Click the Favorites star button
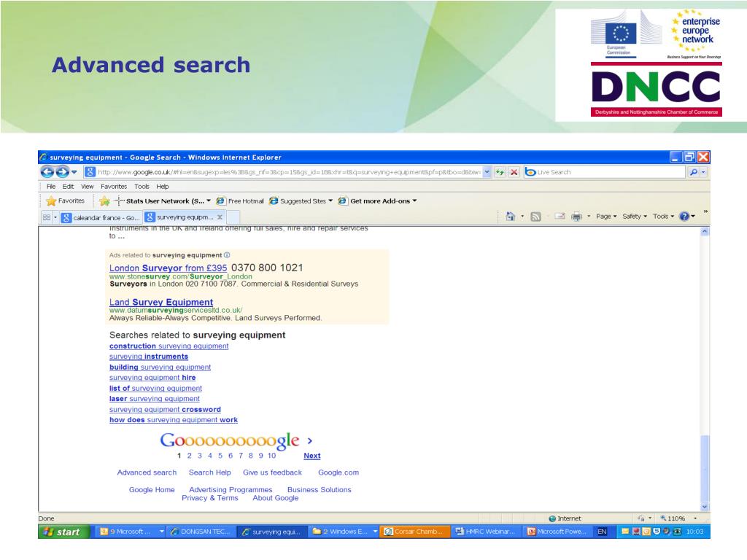This screenshot has height=560, width=747. [x=65, y=201]
